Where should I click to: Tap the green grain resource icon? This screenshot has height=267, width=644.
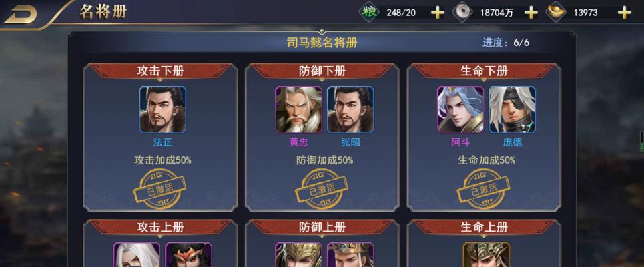369,12
